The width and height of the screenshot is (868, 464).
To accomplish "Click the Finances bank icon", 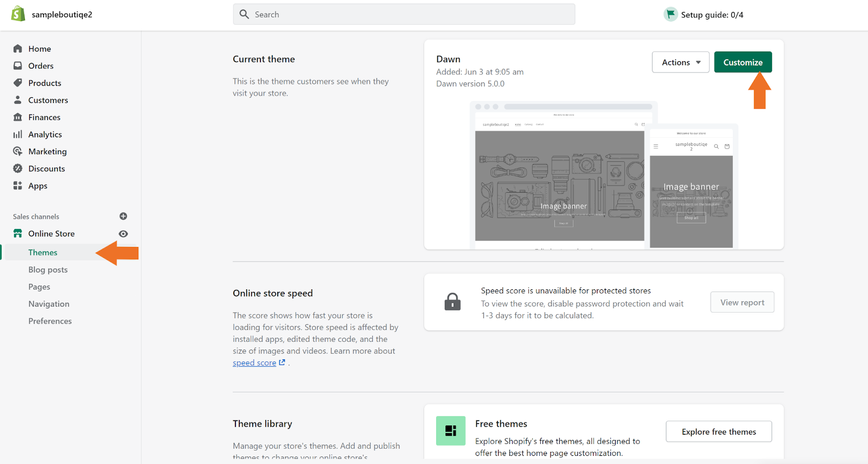I will point(18,117).
